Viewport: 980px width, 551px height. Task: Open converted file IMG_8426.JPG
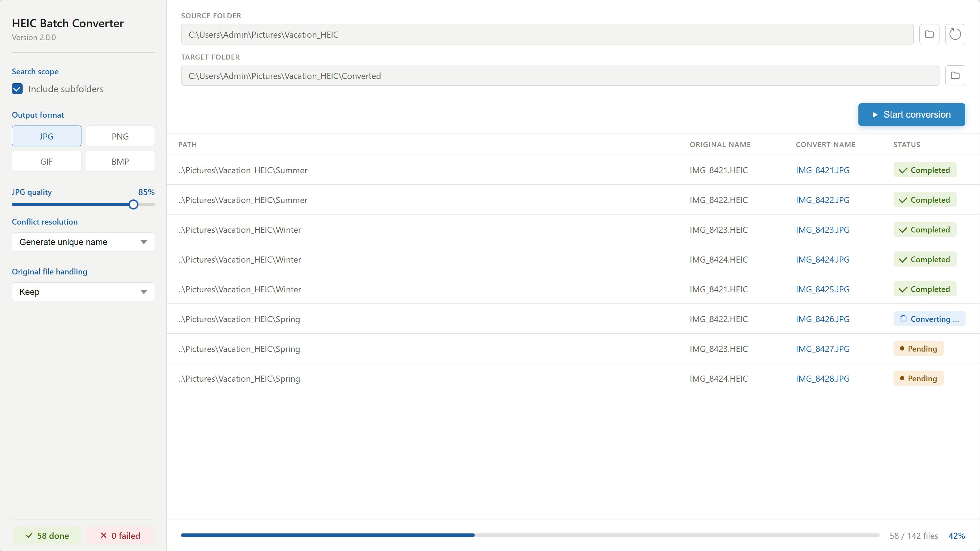pyautogui.click(x=823, y=319)
